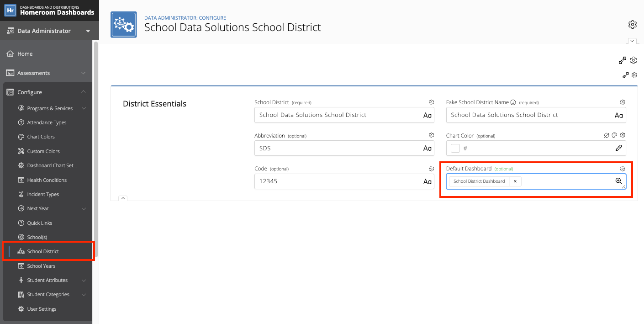The height and width of the screenshot is (324, 644).
Task: Expand the Assessments chevron
Action: coord(83,73)
